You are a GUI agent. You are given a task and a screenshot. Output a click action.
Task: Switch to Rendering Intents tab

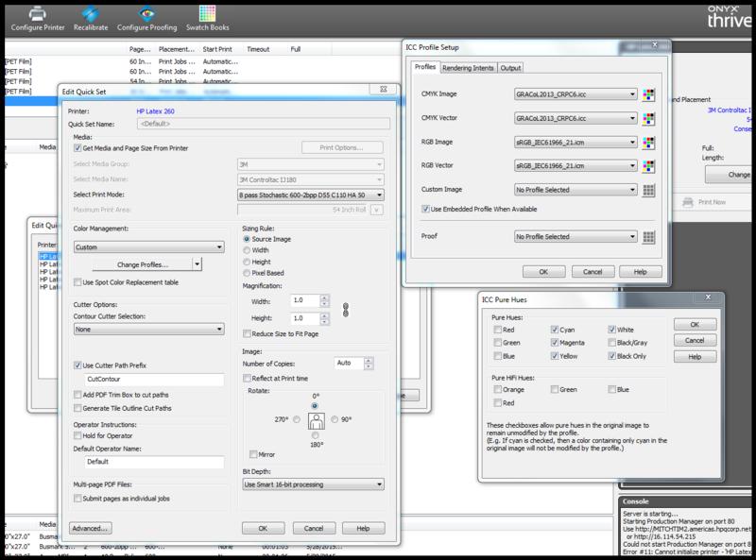[x=468, y=68]
